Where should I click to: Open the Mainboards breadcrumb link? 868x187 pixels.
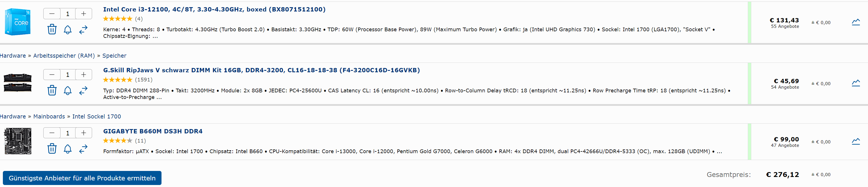(x=49, y=116)
